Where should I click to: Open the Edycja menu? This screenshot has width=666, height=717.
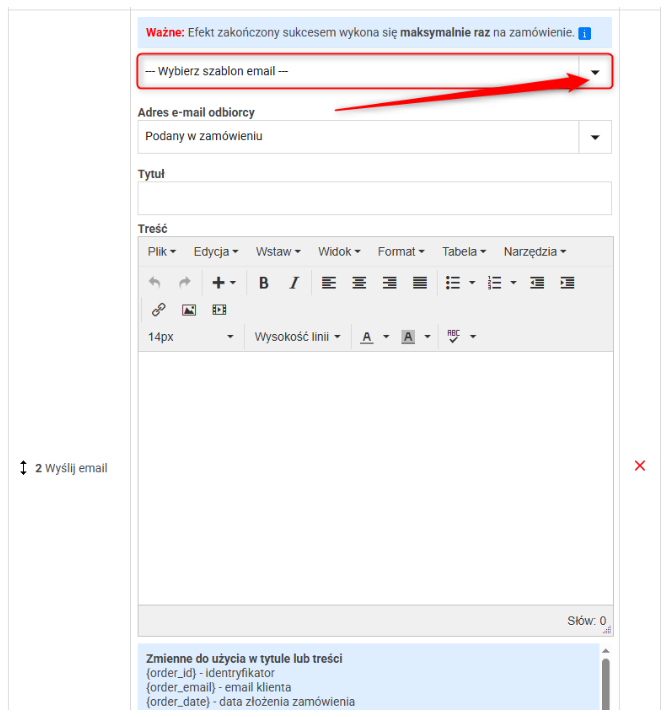click(215, 251)
